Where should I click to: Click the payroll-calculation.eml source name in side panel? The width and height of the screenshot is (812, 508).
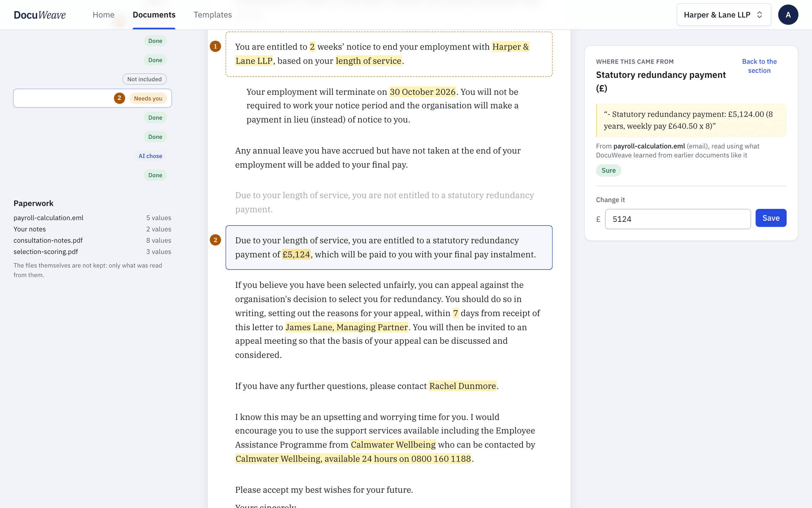coord(649,146)
